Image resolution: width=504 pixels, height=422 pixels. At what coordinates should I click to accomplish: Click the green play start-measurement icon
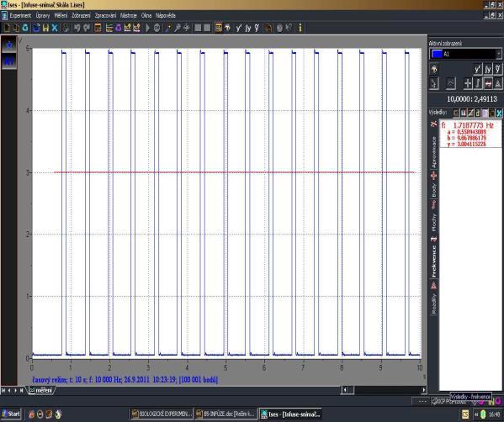click(147, 28)
